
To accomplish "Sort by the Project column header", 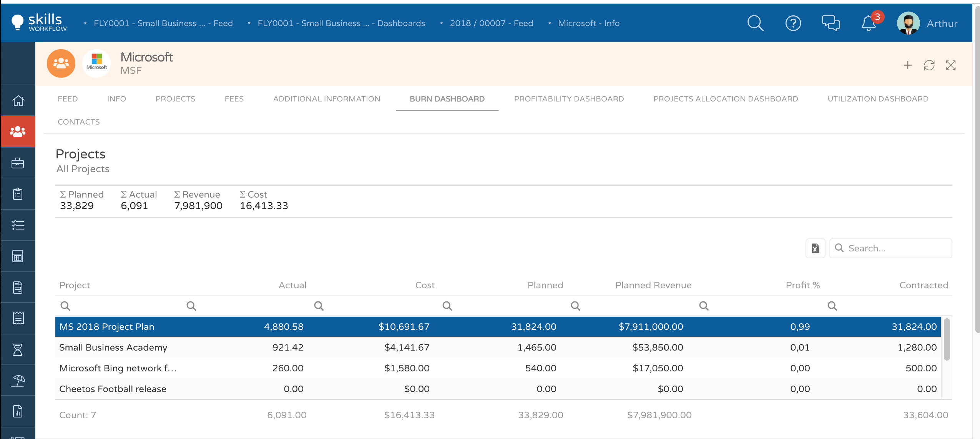I will tap(75, 285).
